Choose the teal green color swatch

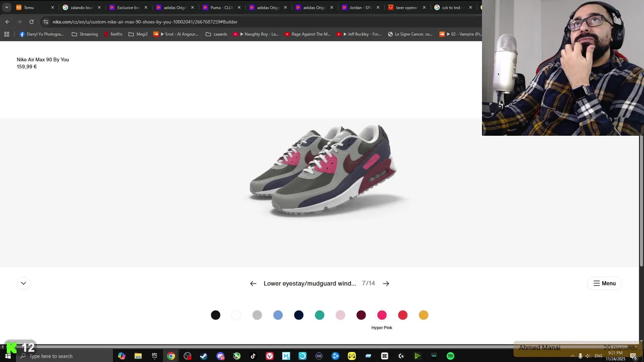point(319,315)
